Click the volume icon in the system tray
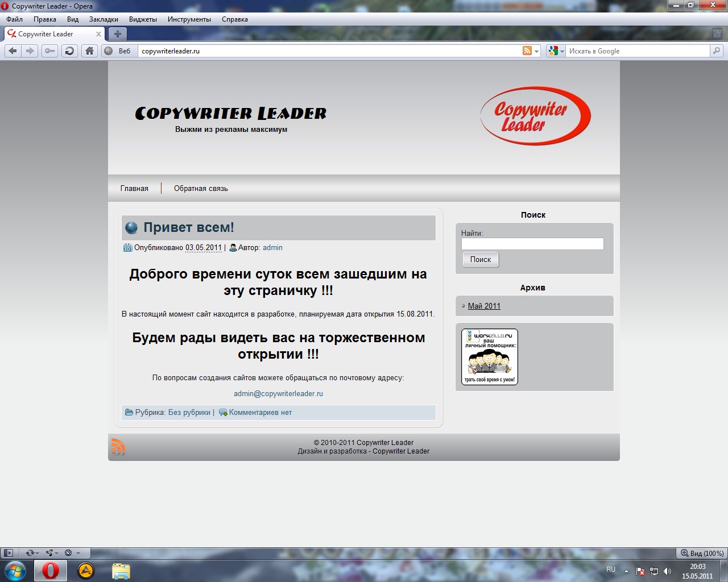The width and height of the screenshot is (728, 582). pos(668,571)
